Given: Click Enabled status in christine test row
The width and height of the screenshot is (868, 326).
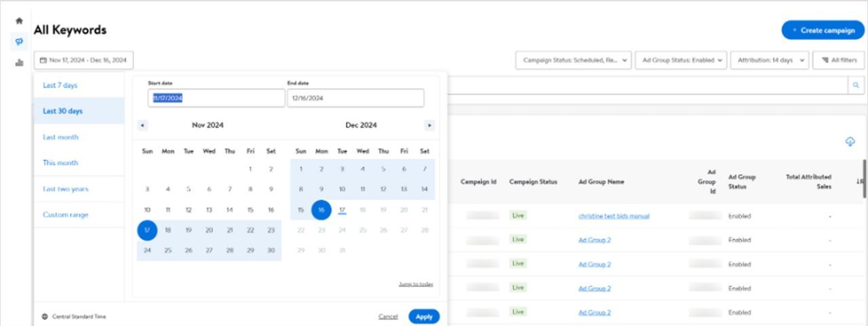Looking at the screenshot, I should pos(739,216).
